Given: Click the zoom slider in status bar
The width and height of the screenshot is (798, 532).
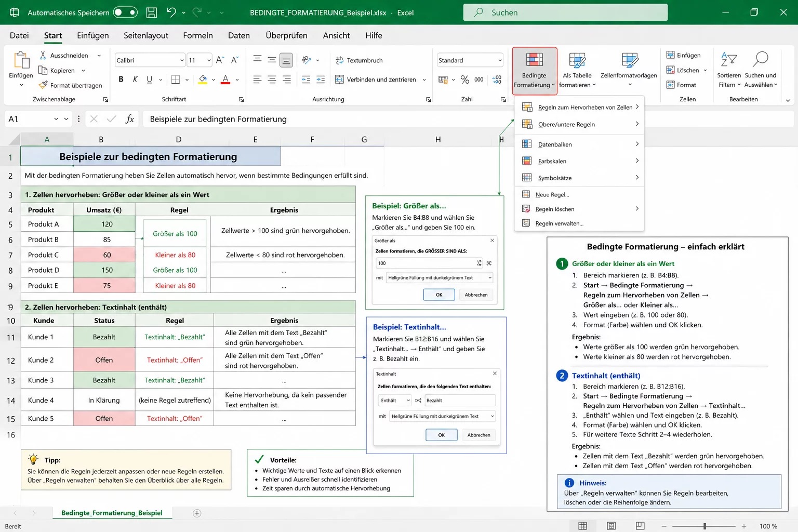Looking at the screenshot, I should (704, 526).
